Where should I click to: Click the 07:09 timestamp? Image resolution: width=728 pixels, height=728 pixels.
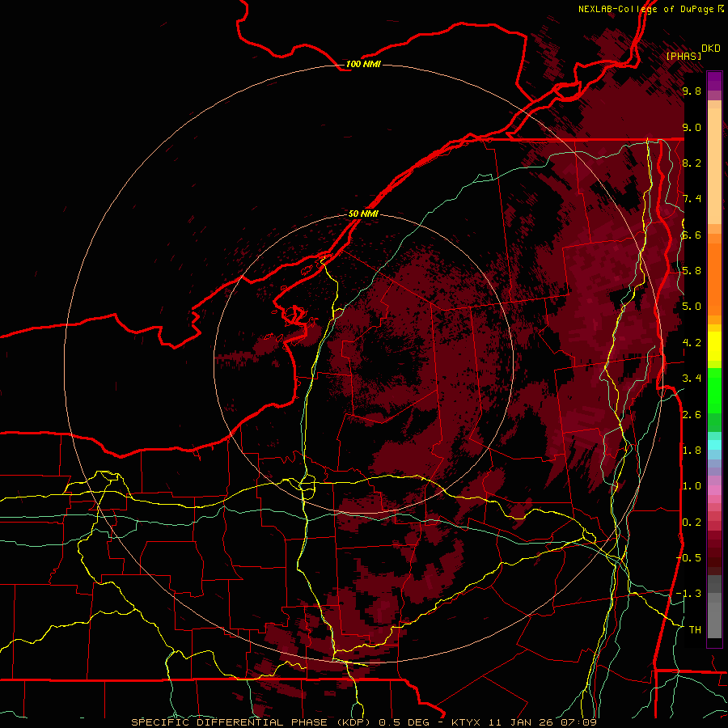click(578, 722)
